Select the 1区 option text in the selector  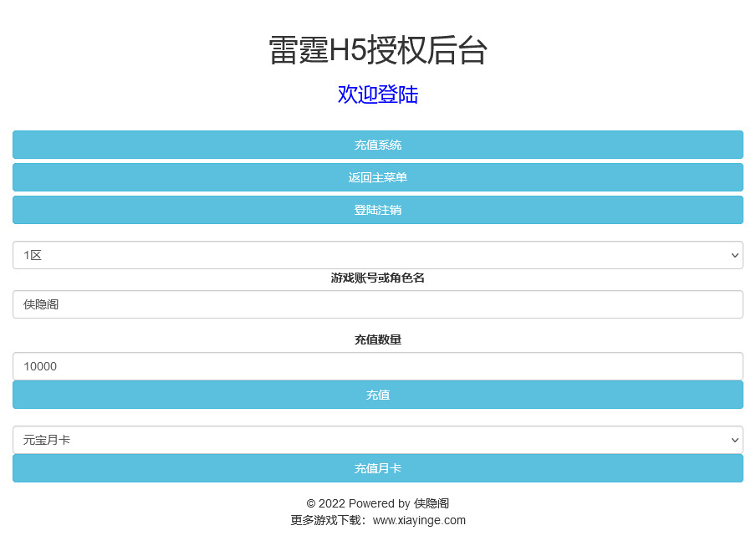(32, 255)
